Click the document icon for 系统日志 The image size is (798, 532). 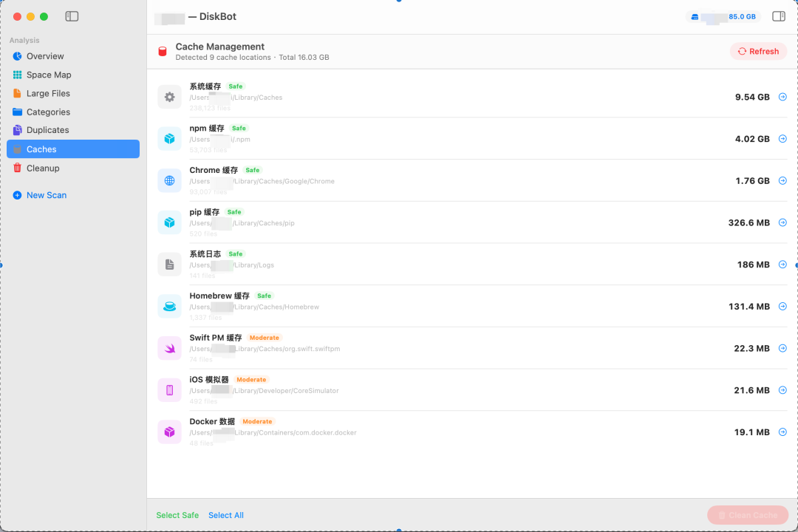pos(169,265)
